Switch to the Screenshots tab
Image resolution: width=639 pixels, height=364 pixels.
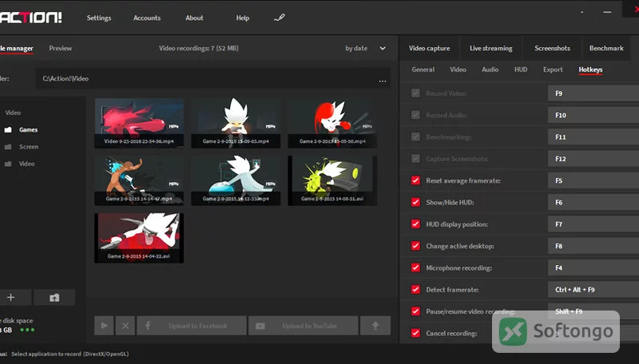click(552, 48)
